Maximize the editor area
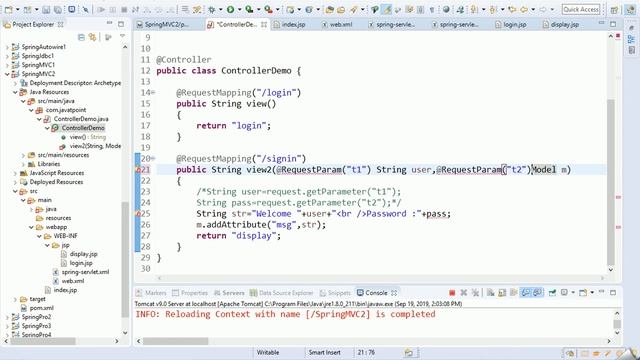640x360 pixels. [x=613, y=24]
